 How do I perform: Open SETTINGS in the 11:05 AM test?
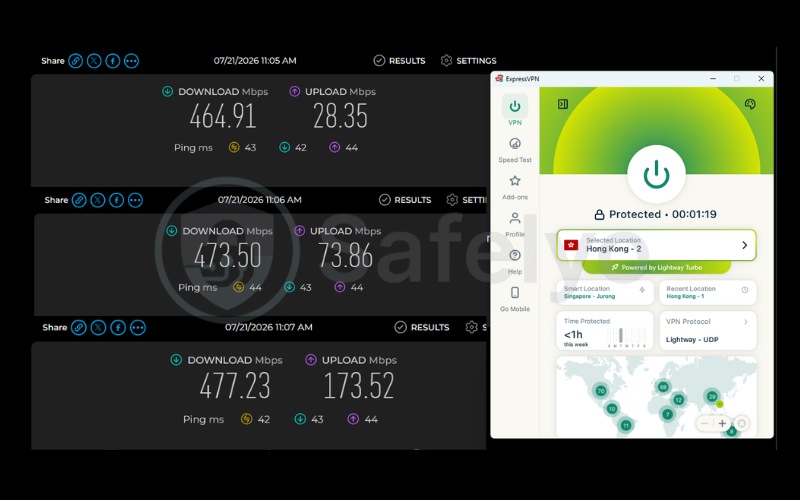point(468,61)
